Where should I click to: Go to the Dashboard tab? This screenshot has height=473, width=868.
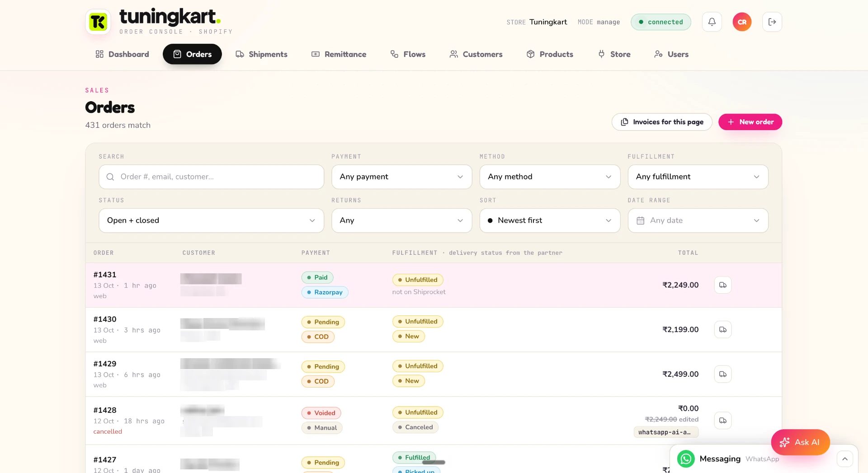pos(122,54)
